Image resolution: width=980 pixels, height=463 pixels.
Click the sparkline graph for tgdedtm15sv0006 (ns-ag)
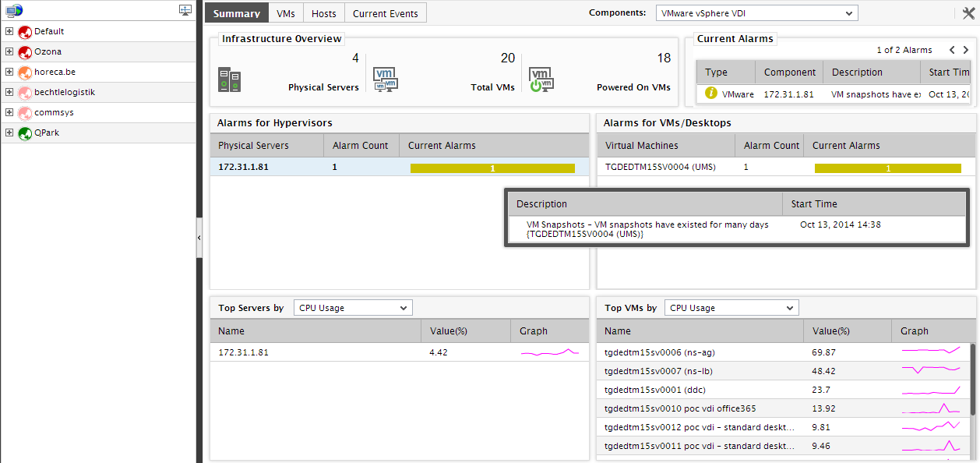click(930, 352)
